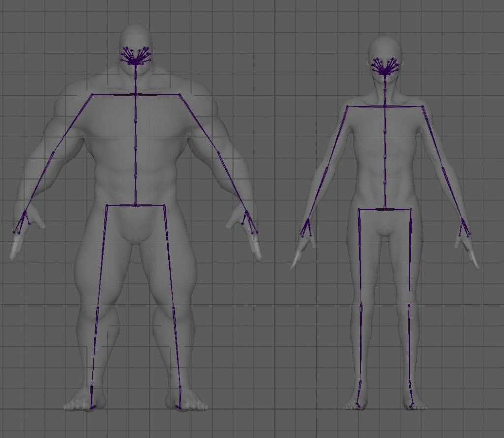Pick muscular character's ankle joint on viewer's left

tap(91, 386)
